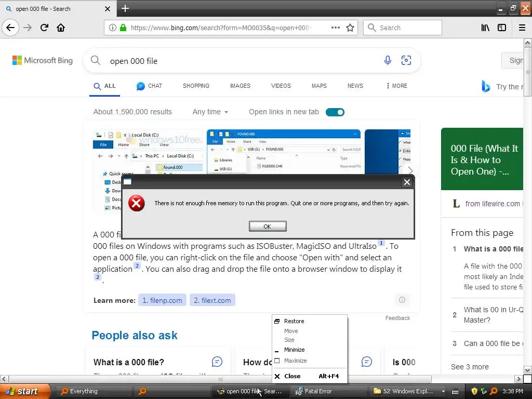532x399 pixels.
Task: Click the info icon beside Learn more links
Action: pos(402,300)
